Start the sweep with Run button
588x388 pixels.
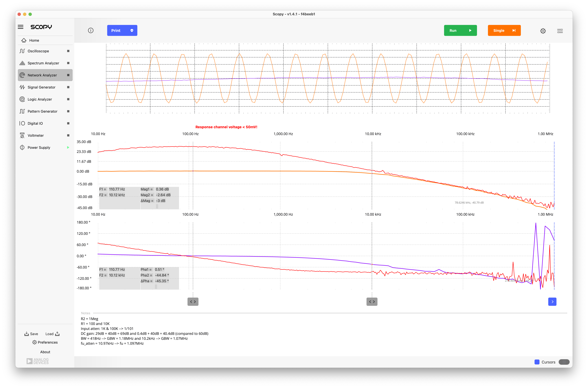pos(460,30)
